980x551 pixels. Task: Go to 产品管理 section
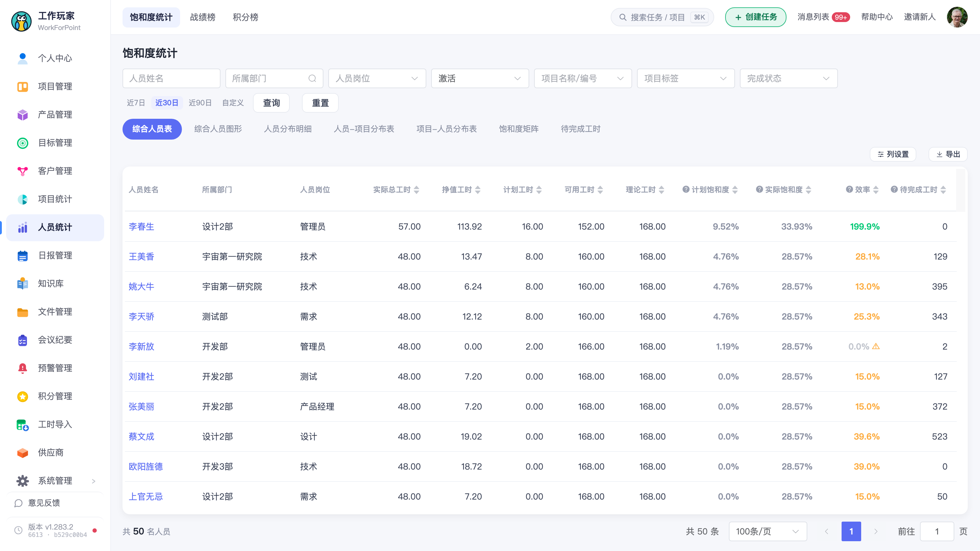pos(55,114)
